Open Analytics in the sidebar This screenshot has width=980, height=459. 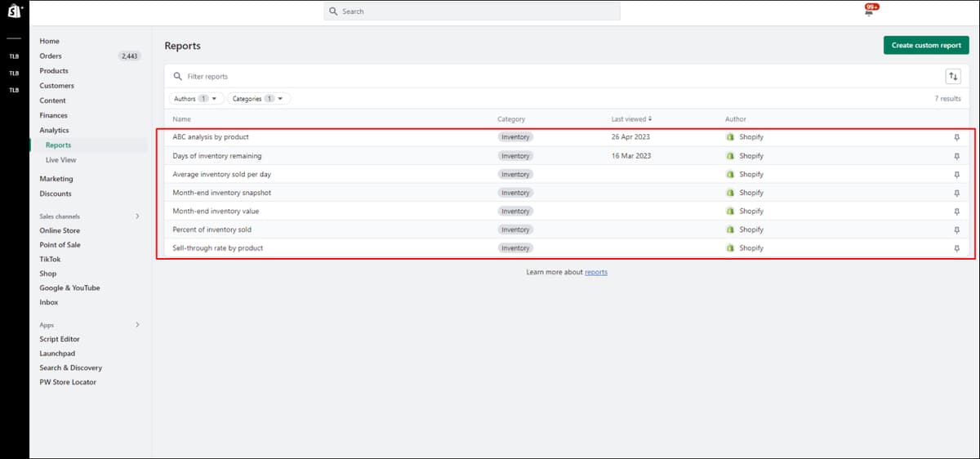coord(54,131)
